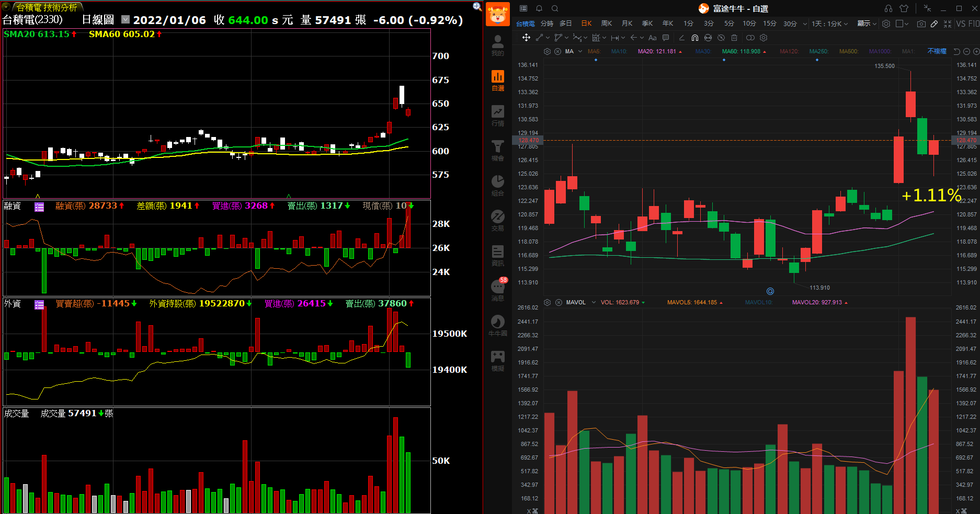The image size is (980, 514).
Task: Open the 日線圖 period dropdown in left window
Action: click(x=126, y=19)
